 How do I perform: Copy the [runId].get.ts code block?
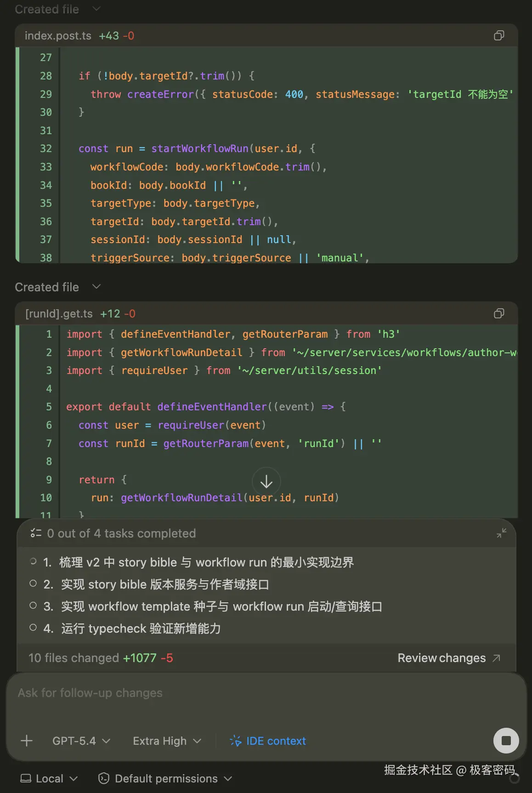(499, 314)
